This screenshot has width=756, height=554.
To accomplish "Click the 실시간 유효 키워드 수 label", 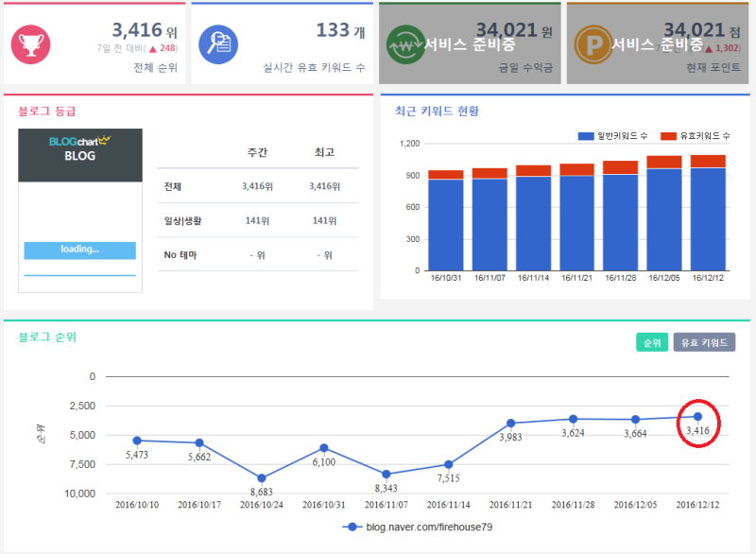I will pos(314,67).
